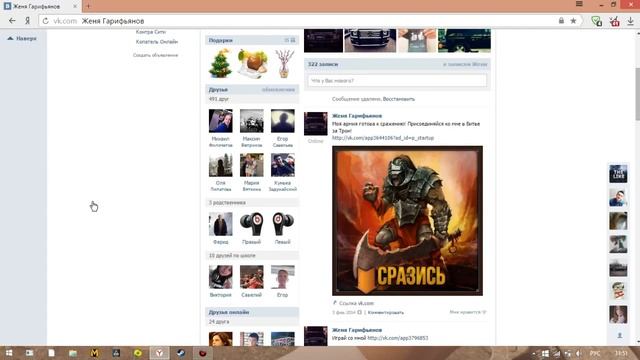Go back with the browser back arrow
This screenshot has width=640, height=360.
[x=12, y=21]
